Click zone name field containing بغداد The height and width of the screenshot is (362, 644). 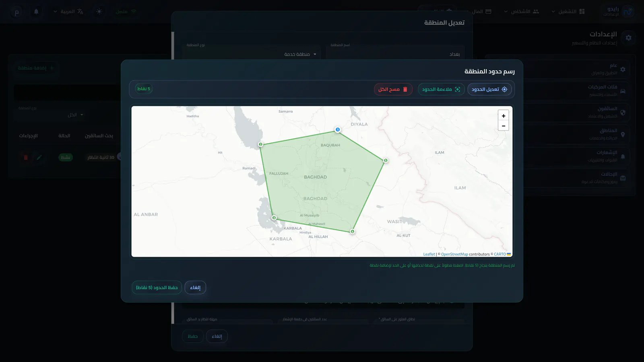[395, 54]
